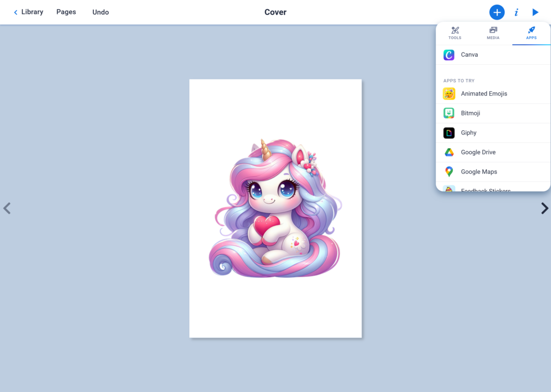The width and height of the screenshot is (551, 392).
Task: Click the Apps rocket icon
Action: pyautogui.click(x=531, y=30)
